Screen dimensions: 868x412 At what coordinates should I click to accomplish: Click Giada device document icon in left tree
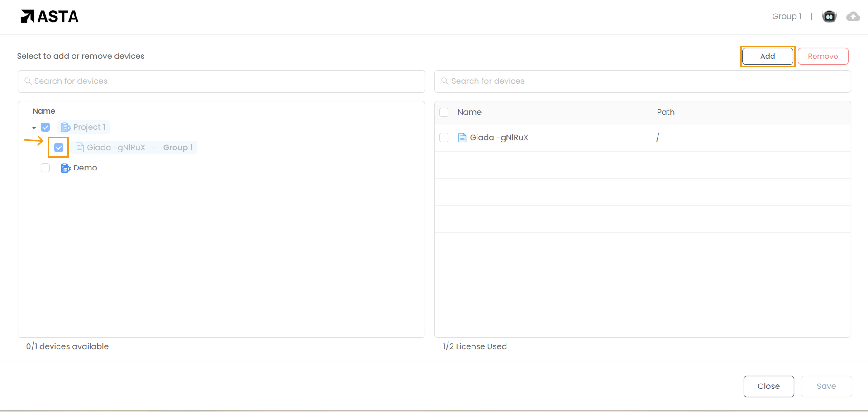(x=80, y=147)
